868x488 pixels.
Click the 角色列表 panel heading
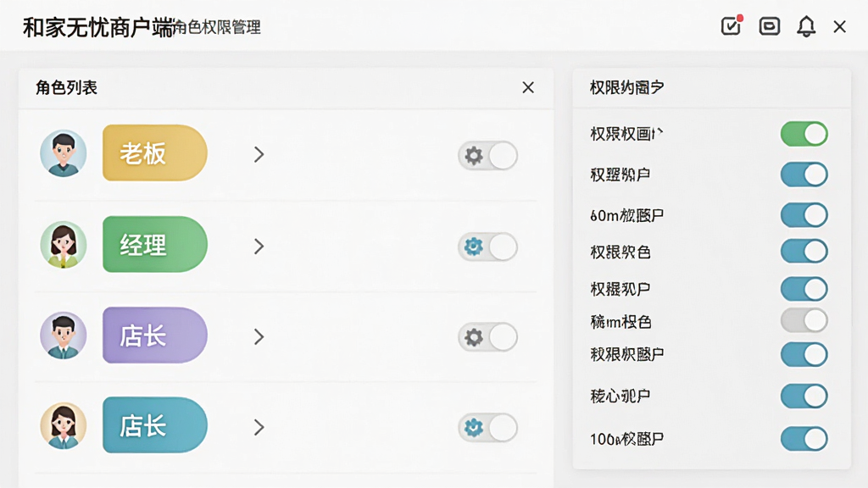click(66, 87)
